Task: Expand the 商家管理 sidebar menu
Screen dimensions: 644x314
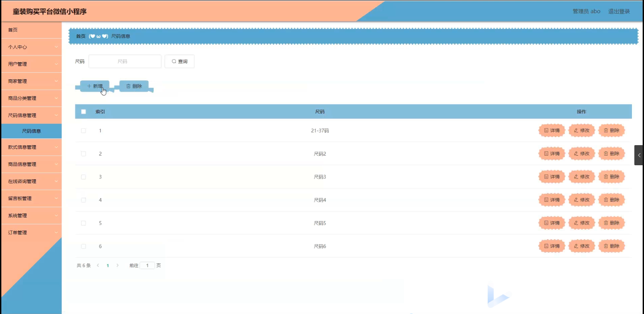Action: coord(31,81)
